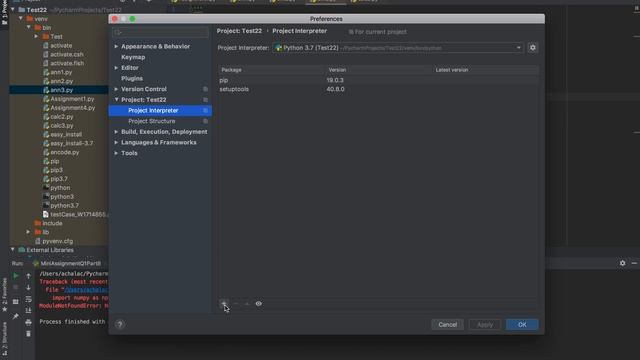Click the install package plus icon

pos(224,304)
